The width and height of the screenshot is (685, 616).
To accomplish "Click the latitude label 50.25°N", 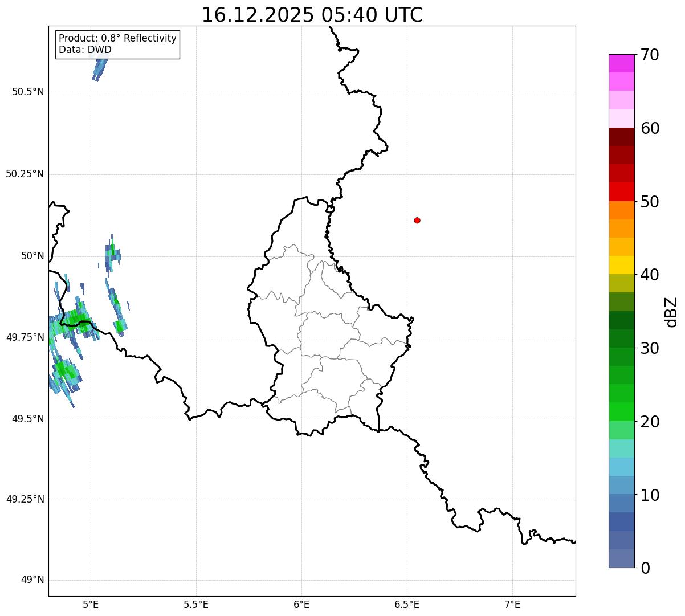I will coord(25,174).
